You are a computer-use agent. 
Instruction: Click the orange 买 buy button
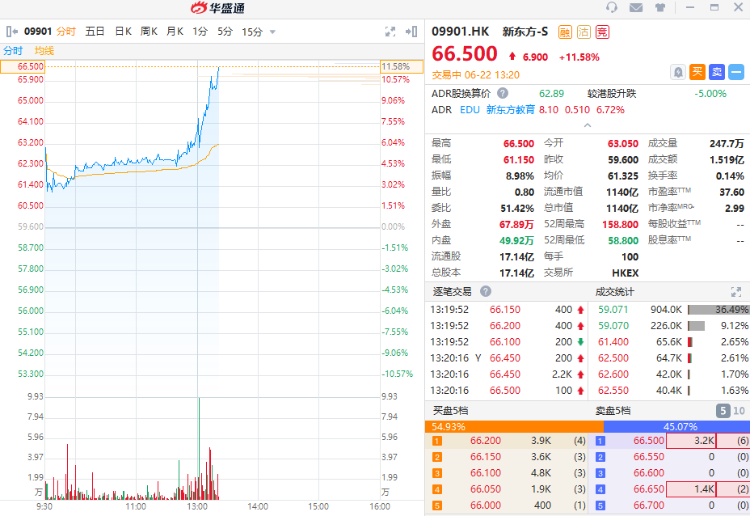[x=697, y=72]
